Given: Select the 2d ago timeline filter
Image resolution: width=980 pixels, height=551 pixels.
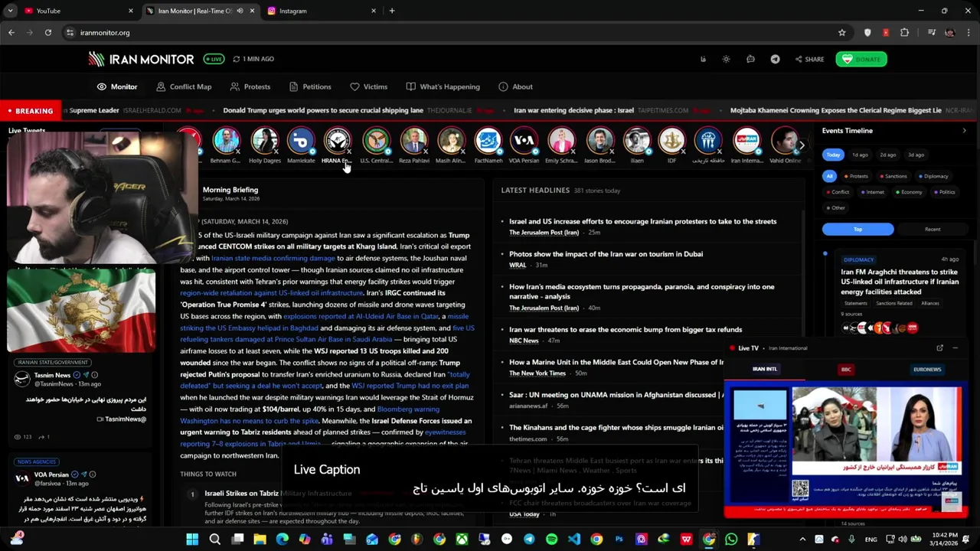Looking at the screenshot, I should [887, 155].
